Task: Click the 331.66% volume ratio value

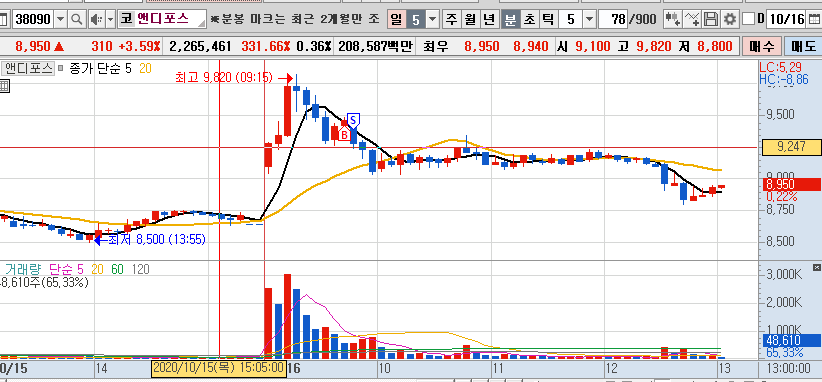Action: pyautogui.click(x=266, y=46)
